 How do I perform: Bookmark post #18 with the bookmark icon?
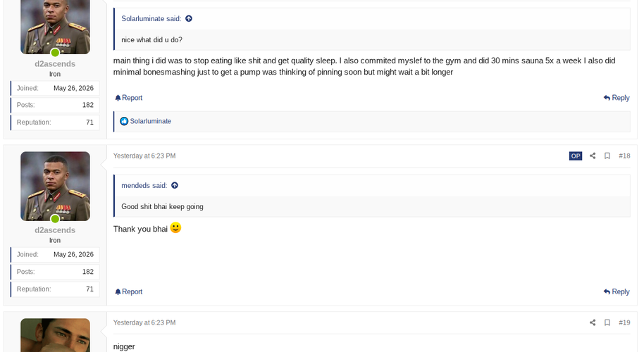(x=607, y=156)
